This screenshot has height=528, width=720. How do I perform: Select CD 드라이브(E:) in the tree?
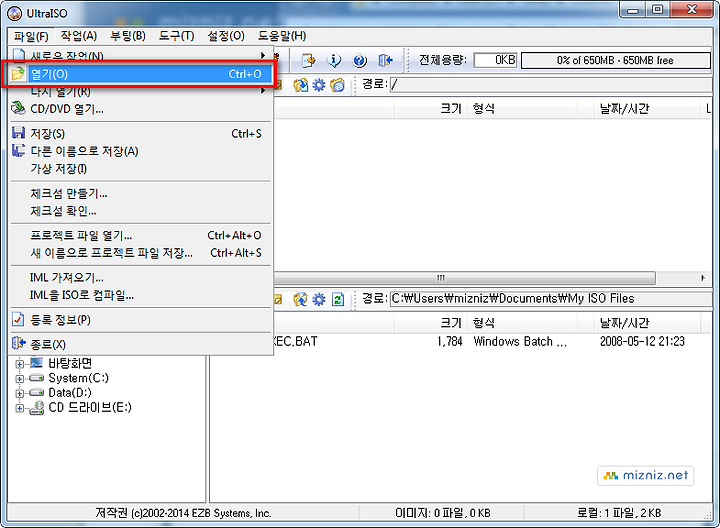tap(90, 407)
